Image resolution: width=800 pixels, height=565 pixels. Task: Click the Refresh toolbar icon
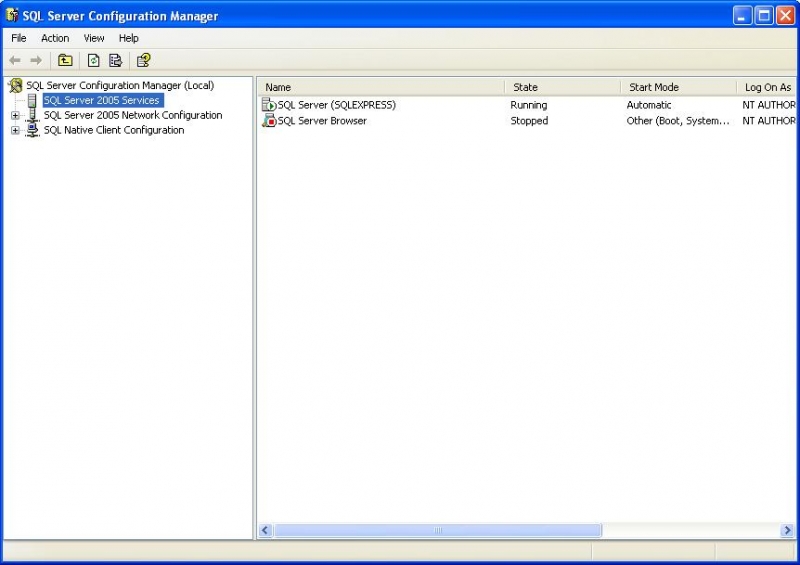coord(93,60)
